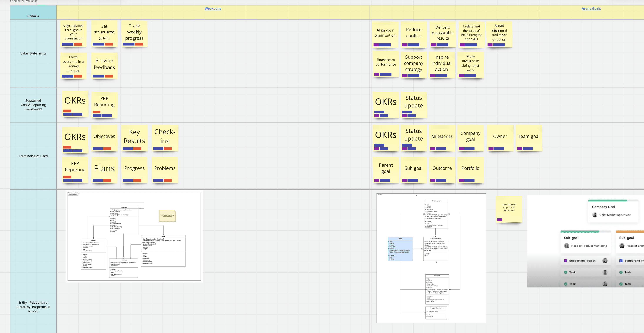Image resolution: width=644 pixels, height=333 pixels.
Task: Click the 'Provide feedback' sticky note
Action: click(x=104, y=65)
